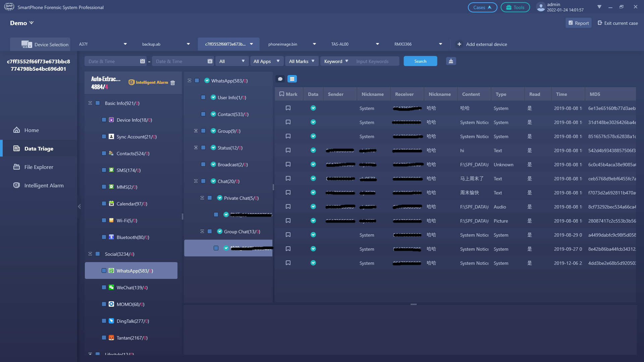
Task: Open the Demo case dropdown
Action: point(22,23)
